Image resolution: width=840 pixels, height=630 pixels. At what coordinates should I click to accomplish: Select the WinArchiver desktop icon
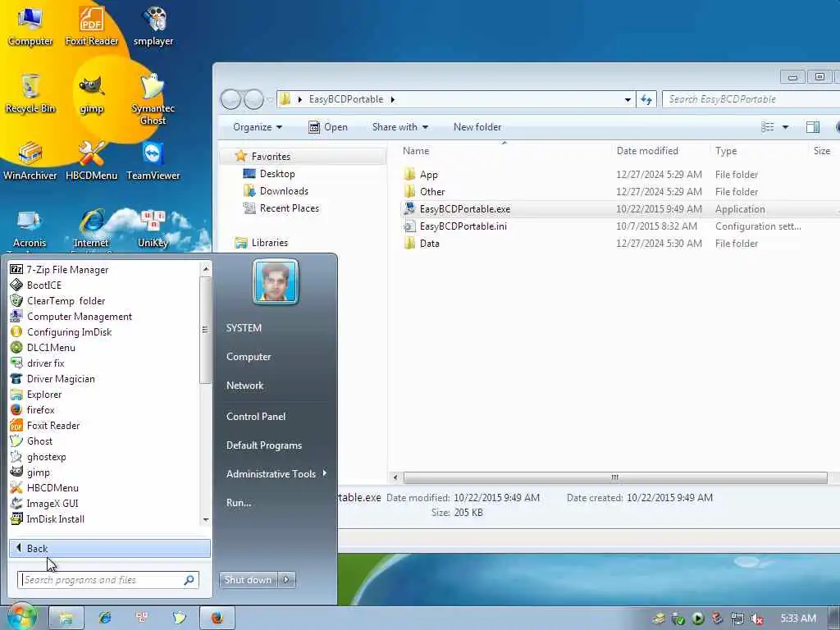pos(30,161)
